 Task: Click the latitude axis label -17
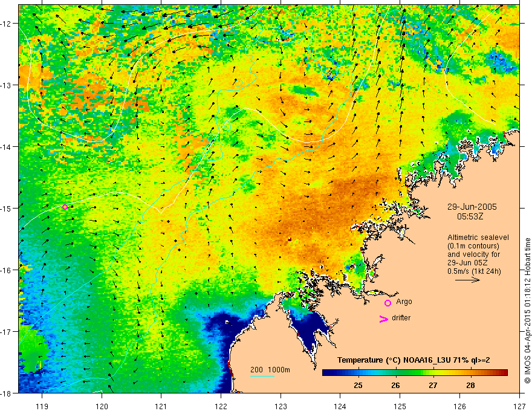tap(7, 331)
